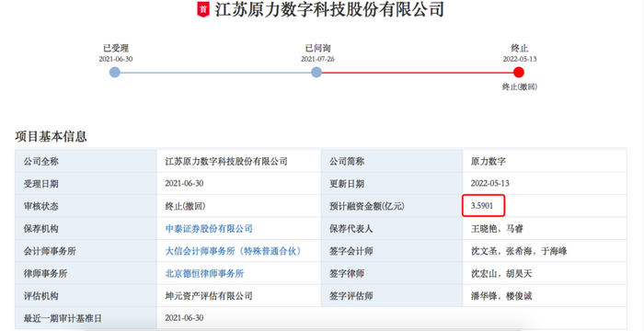Click the 原力数字 short name value

tap(488, 162)
